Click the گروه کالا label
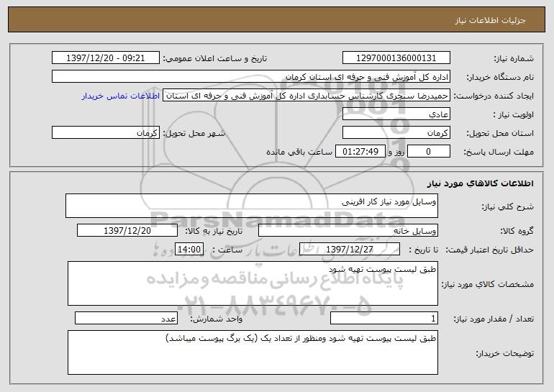The height and width of the screenshot is (392, 554). pyautogui.click(x=517, y=232)
